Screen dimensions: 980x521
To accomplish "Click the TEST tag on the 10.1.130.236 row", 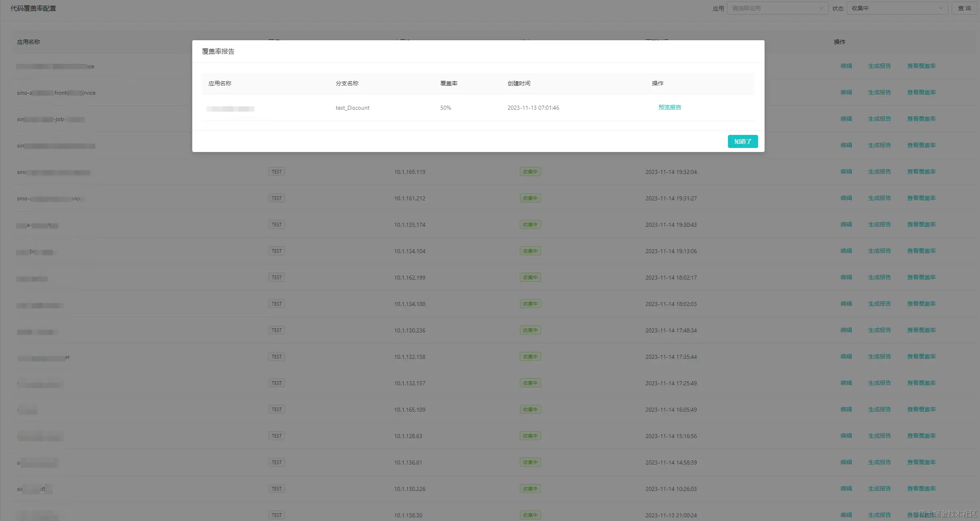I will pos(276,330).
